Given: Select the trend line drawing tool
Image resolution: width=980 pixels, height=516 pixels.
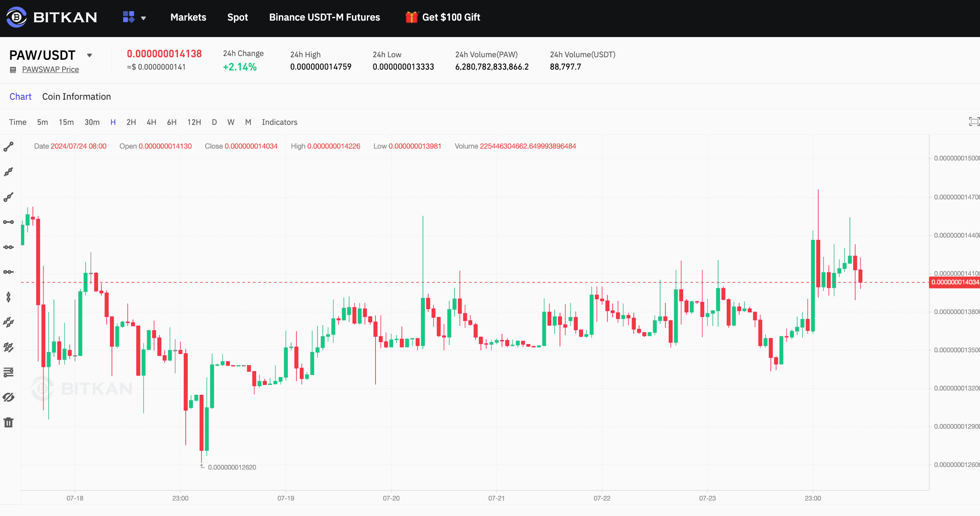Looking at the screenshot, I should tap(8, 146).
